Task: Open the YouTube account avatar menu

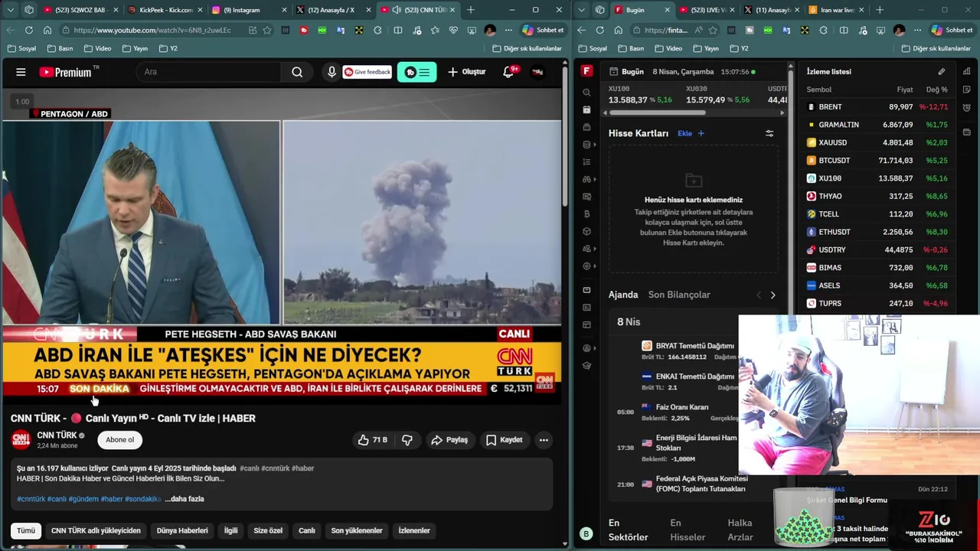Action: coord(538,72)
